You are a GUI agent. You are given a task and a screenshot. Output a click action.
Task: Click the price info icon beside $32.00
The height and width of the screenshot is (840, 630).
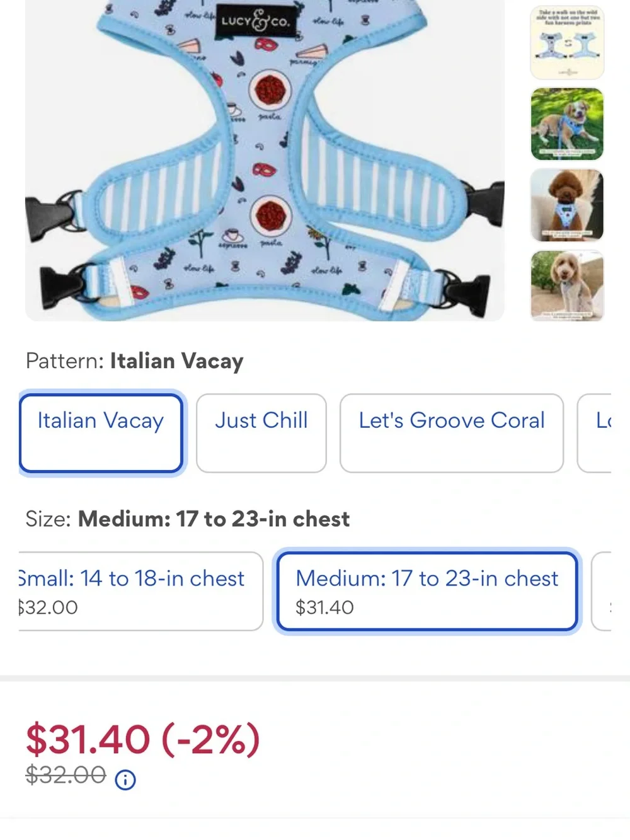pos(125,780)
